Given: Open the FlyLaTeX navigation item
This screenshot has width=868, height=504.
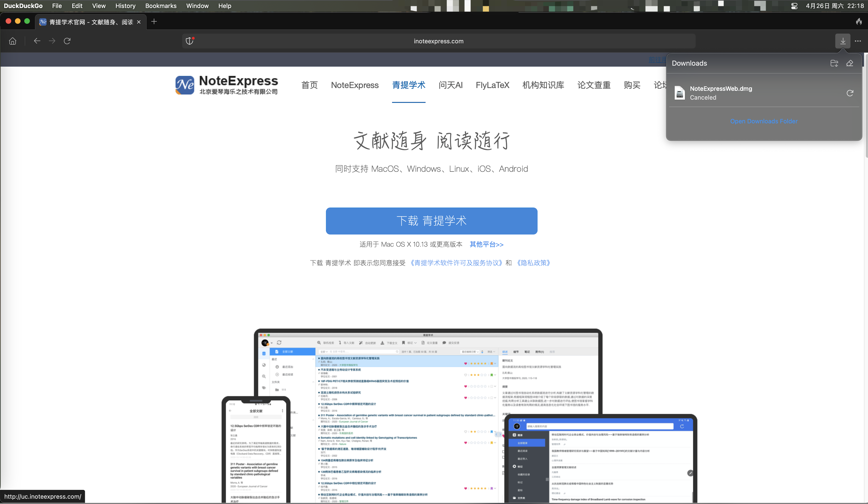Looking at the screenshot, I should pyautogui.click(x=492, y=85).
